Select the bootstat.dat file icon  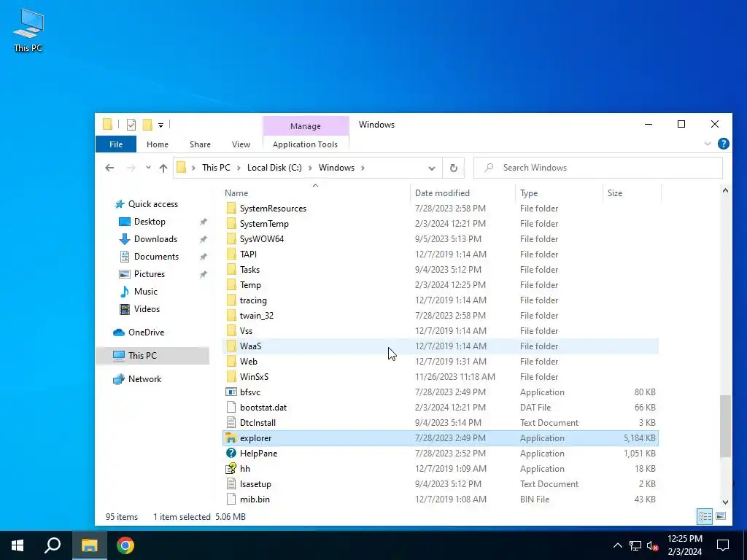(231, 407)
